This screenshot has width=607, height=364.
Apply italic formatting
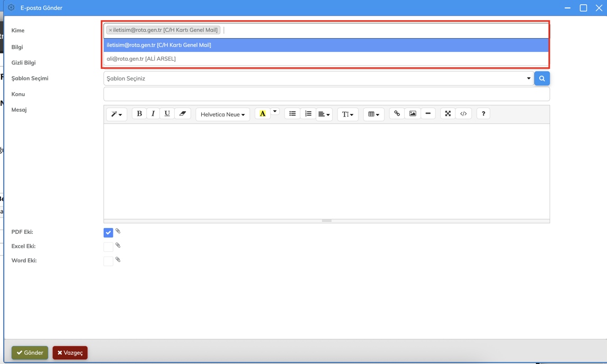click(153, 114)
